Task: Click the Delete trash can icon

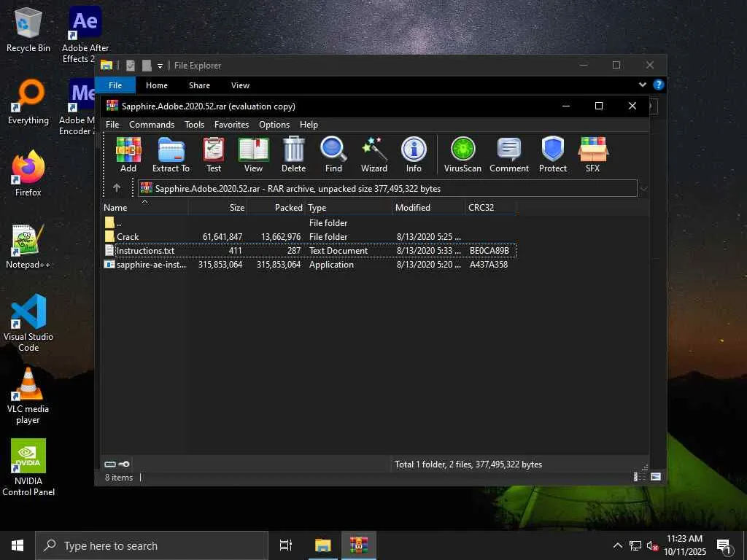Action: point(293,155)
